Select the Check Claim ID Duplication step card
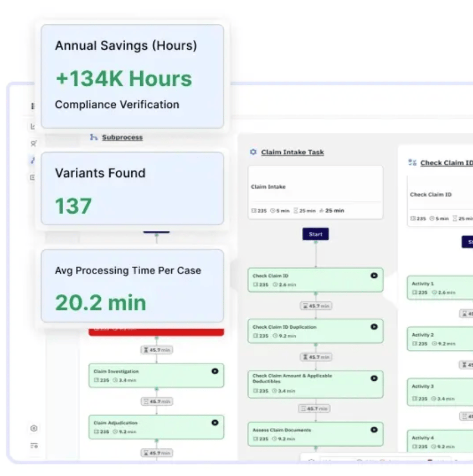 point(315,331)
